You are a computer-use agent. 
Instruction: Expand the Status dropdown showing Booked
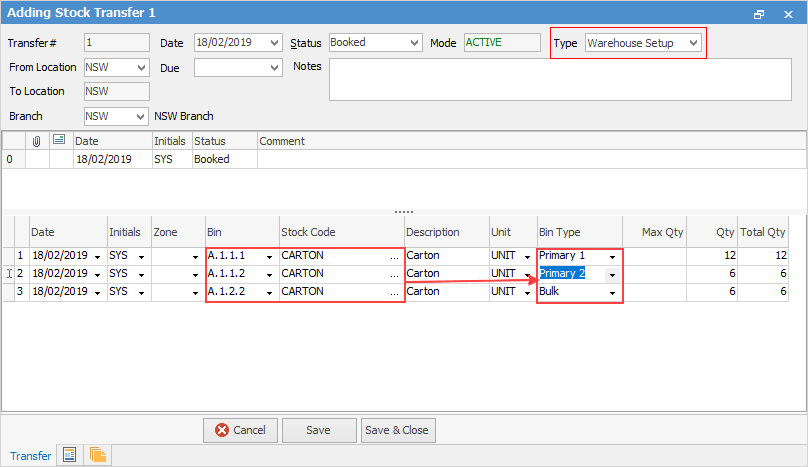(x=414, y=43)
